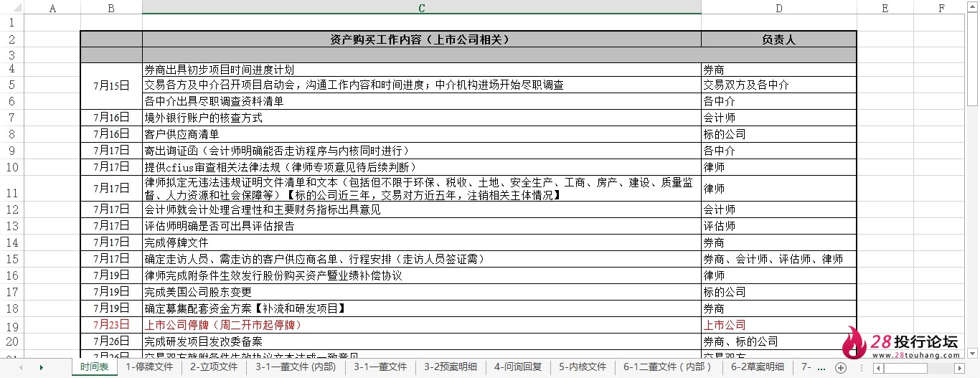Select column A header
The image size is (980, 378).
52,8
